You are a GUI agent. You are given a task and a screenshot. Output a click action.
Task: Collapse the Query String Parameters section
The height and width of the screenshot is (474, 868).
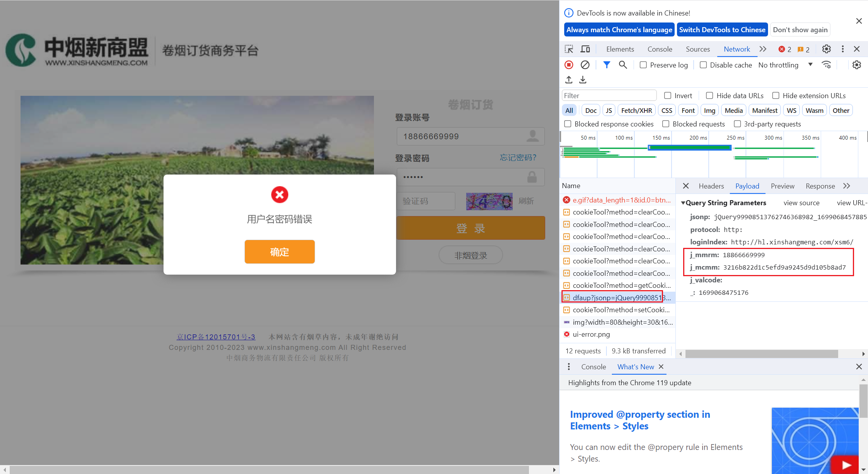pyautogui.click(x=683, y=203)
